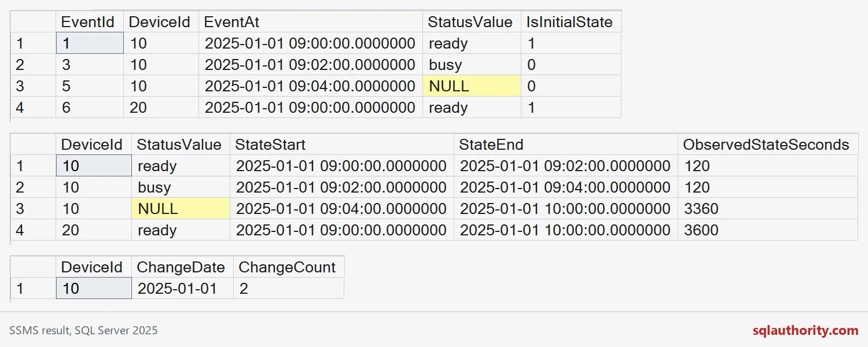Image resolution: width=868 pixels, height=347 pixels.
Task: Click the ChangeCount column header
Action: click(289, 267)
